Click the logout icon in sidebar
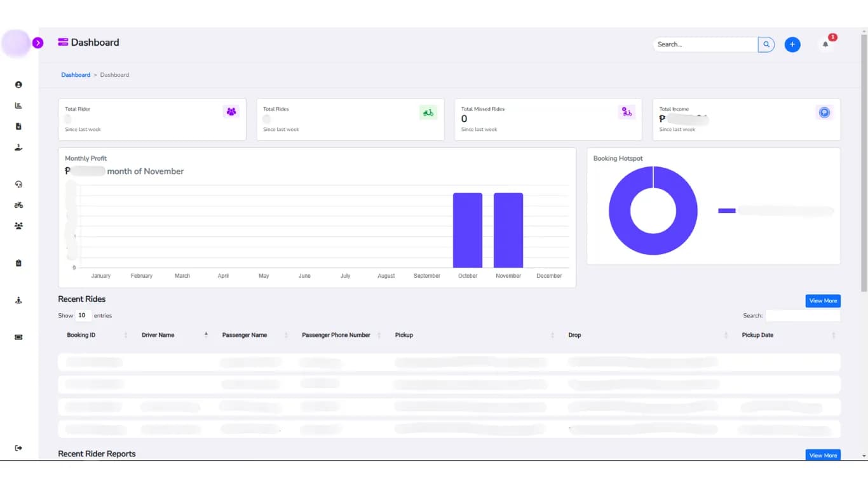 18,448
